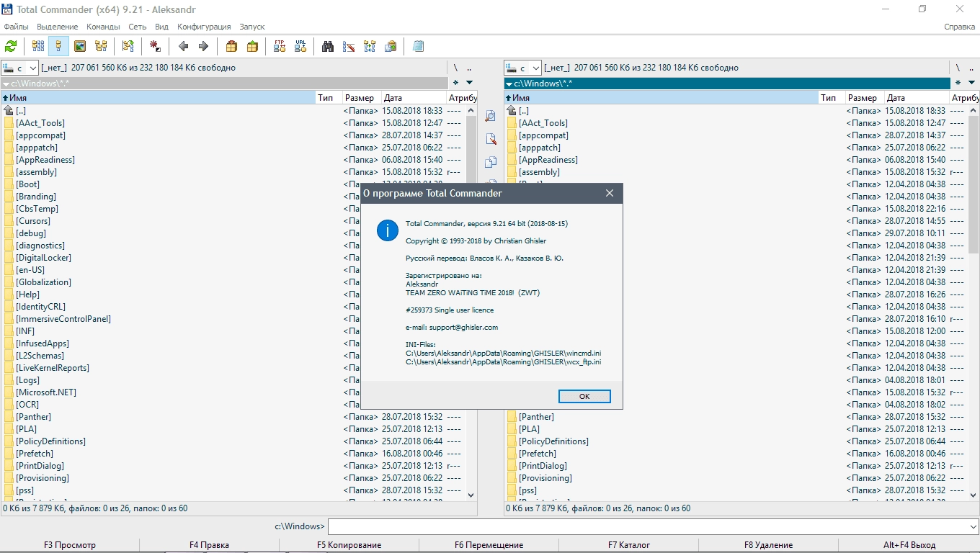
Task: Click the copy files icon between panels
Action: (x=491, y=162)
